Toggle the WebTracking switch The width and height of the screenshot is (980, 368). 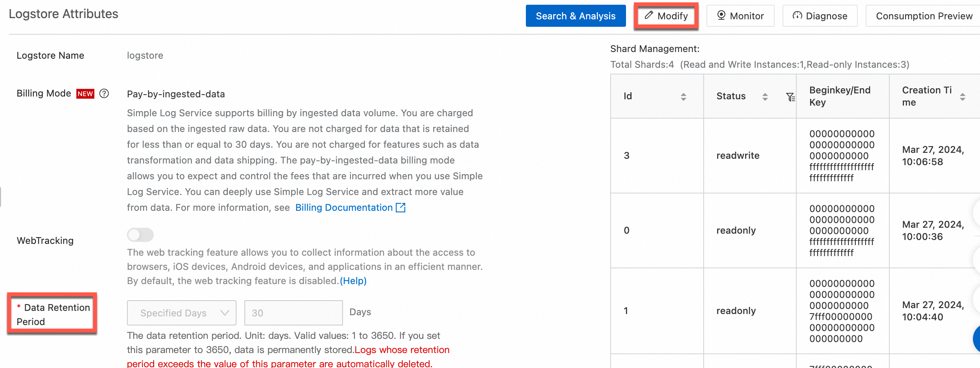(x=140, y=235)
